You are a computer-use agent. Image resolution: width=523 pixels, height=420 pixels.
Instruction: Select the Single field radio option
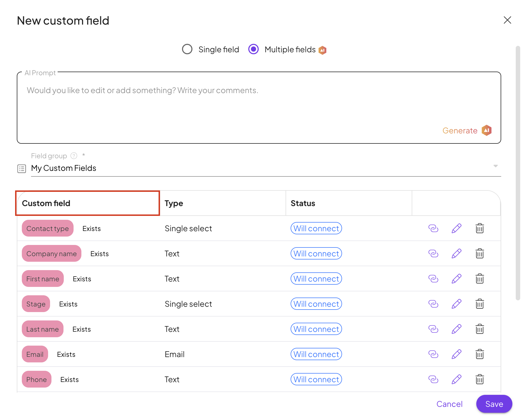(187, 49)
